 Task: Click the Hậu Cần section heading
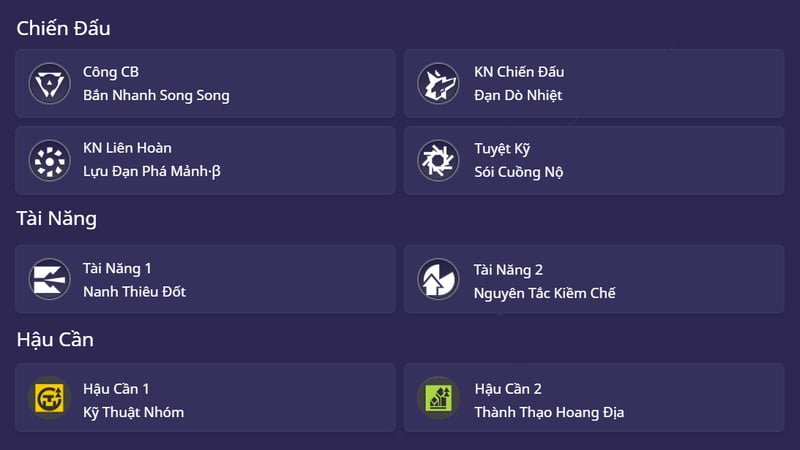55,339
